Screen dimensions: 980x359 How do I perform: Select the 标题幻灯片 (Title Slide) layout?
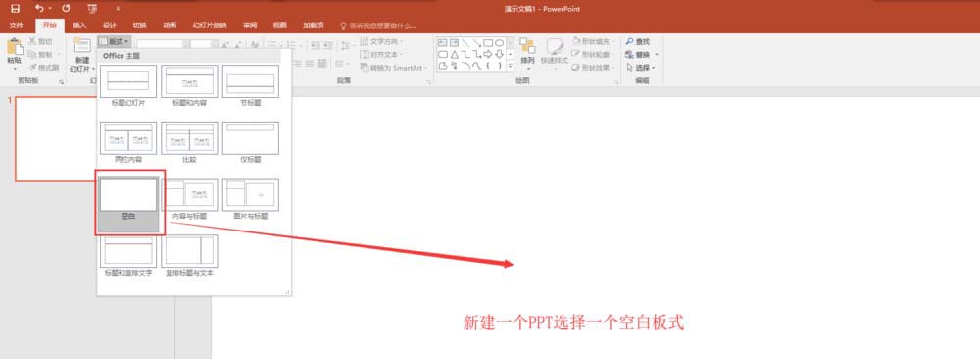(x=128, y=85)
